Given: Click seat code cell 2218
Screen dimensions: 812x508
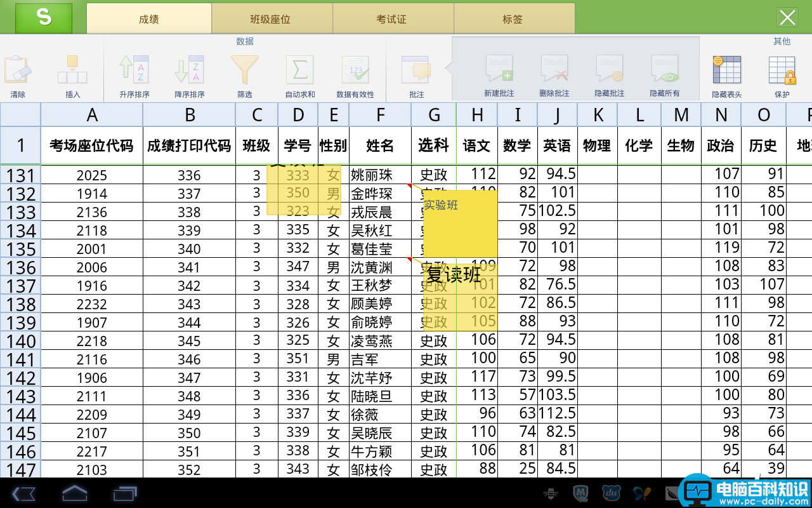Looking at the screenshot, I should tap(92, 341).
